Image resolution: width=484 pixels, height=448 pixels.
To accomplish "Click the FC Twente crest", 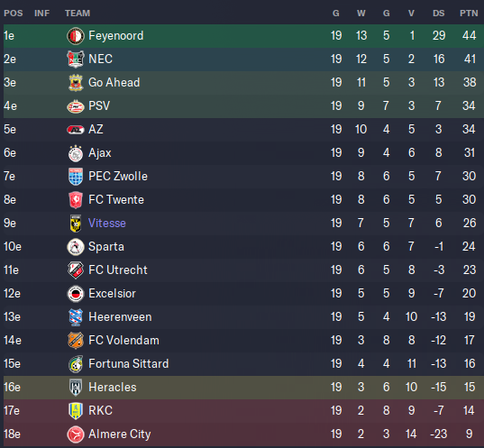I will 76,200.
